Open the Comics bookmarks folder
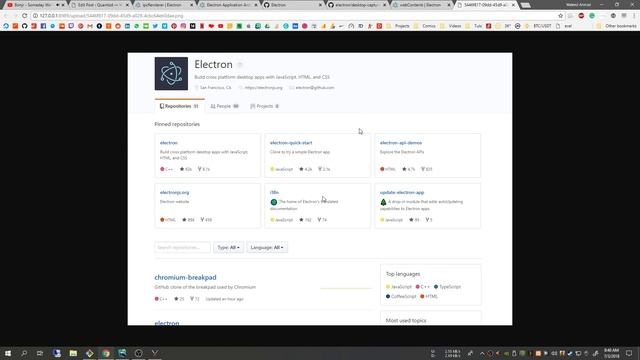 click(x=425, y=26)
